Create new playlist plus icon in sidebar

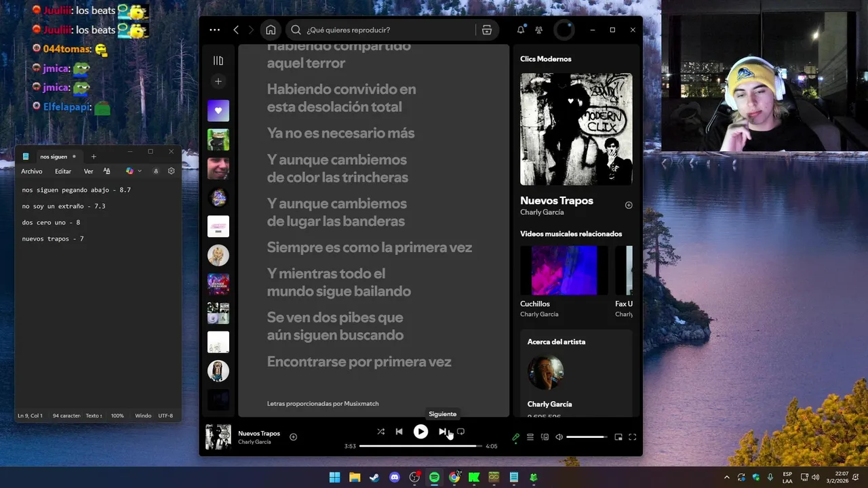tap(218, 81)
